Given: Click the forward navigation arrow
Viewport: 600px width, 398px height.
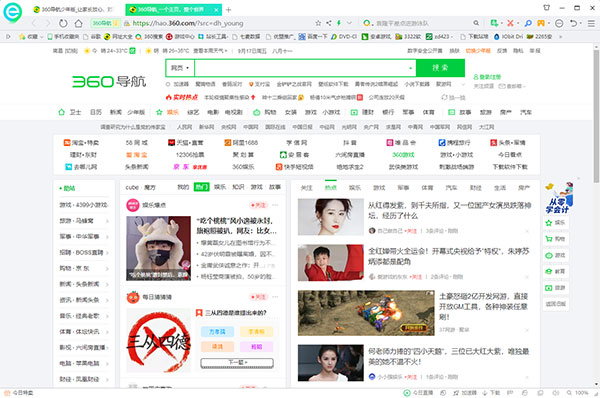Looking at the screenshot, I should click(48, 23).
